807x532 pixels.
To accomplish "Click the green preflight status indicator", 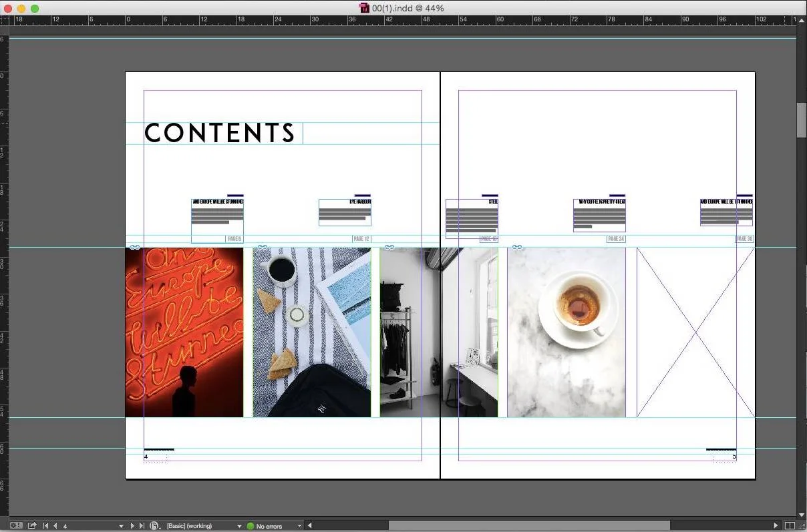I will (251, 526).
